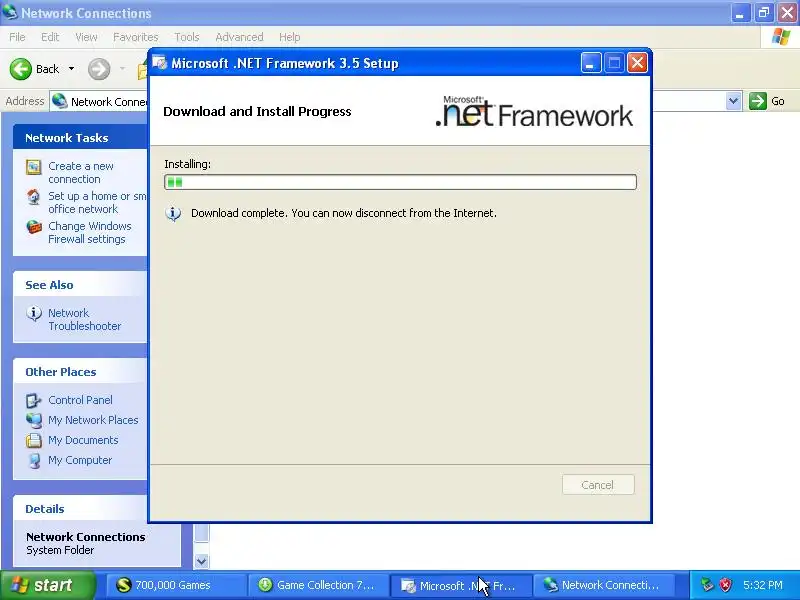The width and height of the screenshot is (800, 600).
Task: Click the network connection tray icon
Action: [x=707, y=585]
